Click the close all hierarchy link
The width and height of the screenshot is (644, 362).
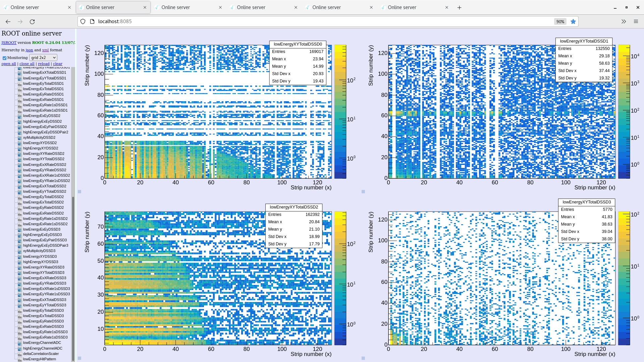pos(27,63)
